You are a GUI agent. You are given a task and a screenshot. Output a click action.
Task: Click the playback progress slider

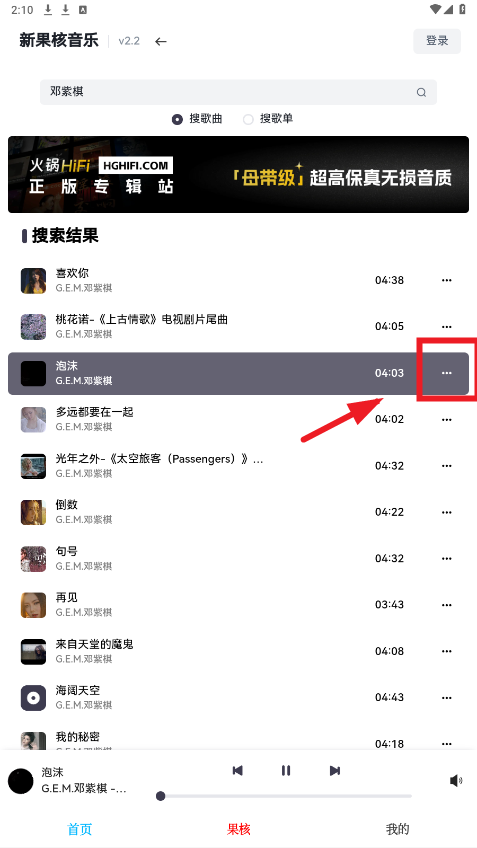click(286, 796)
